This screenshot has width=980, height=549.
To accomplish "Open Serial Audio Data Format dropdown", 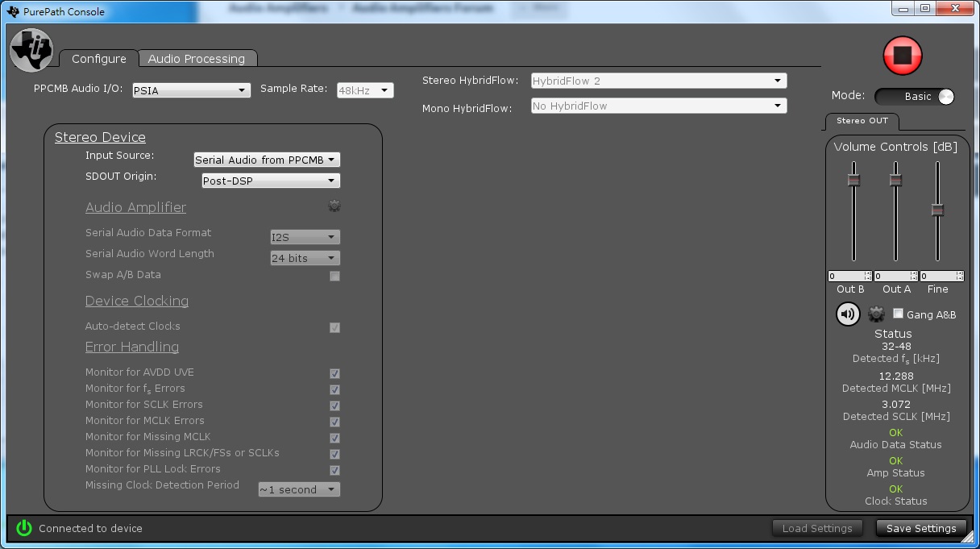I will [x=305, y=237].
